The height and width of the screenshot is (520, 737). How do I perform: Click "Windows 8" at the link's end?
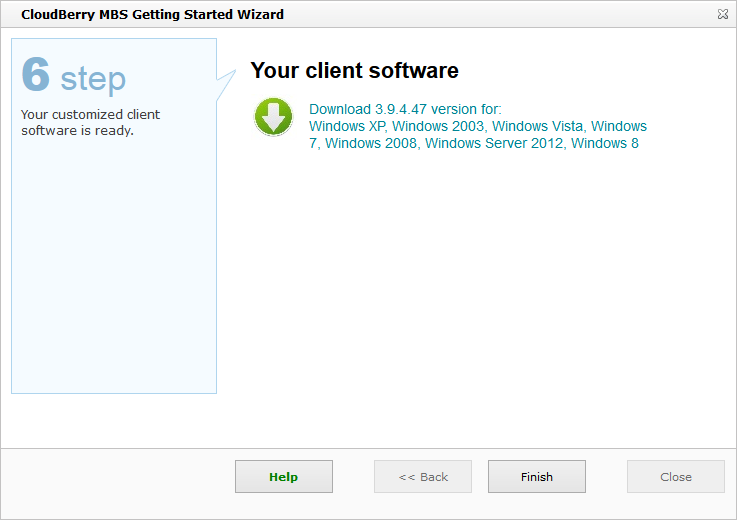605,143
